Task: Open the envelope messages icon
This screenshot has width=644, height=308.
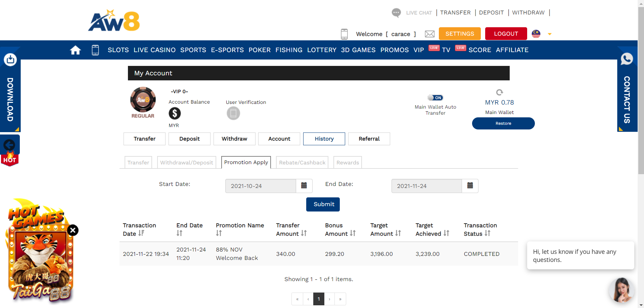Action: point(429,34)
